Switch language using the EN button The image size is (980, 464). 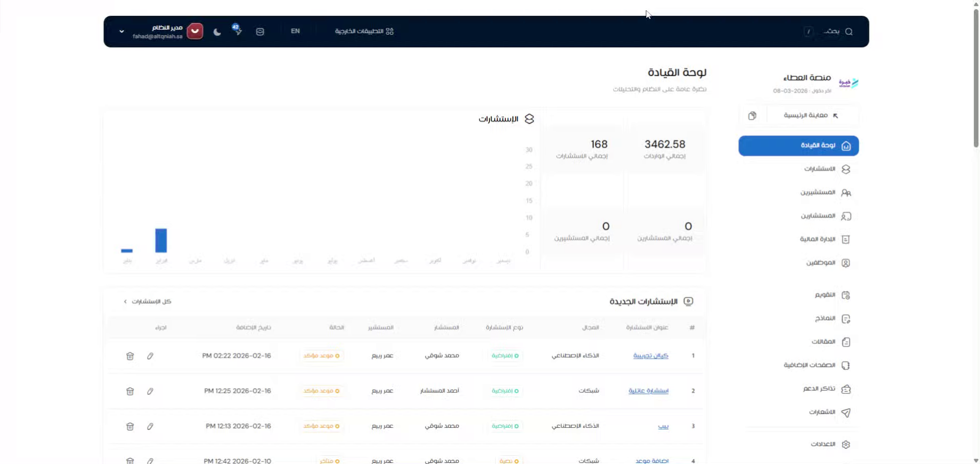(x=295, y=31)
